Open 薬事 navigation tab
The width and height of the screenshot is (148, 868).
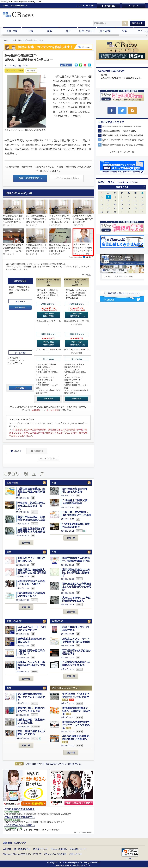pyautogui.click(x=50, y=31)
